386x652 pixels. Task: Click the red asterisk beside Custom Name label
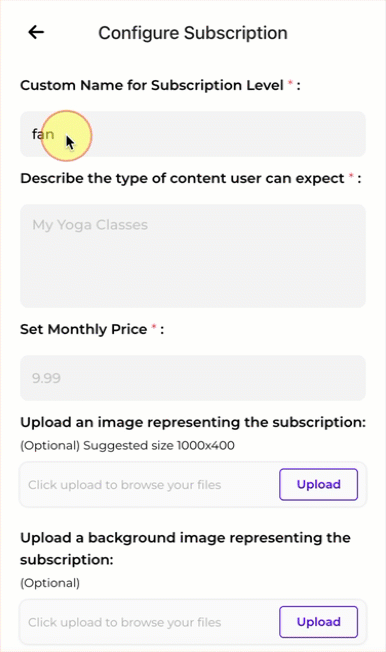pyautogui.click(x=290, y=83)
